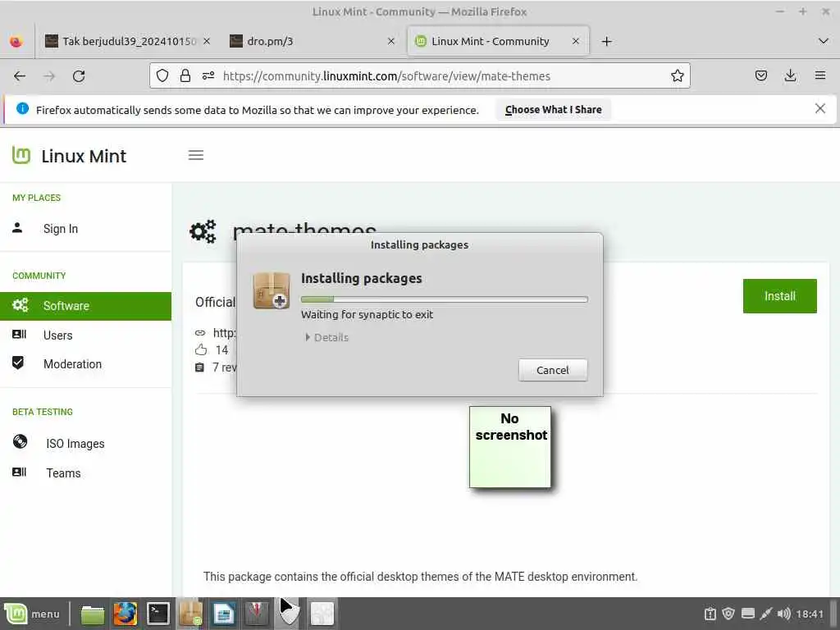The width and height of the screenshot is (840, 630).
Task: Open Moderation section in sidebar
Action: click(72, 364)
